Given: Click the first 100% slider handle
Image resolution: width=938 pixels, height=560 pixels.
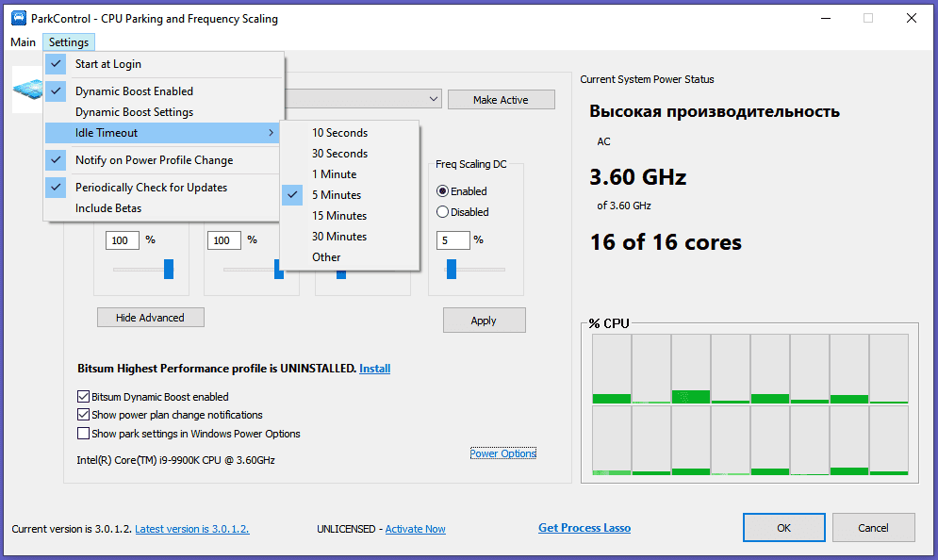Looking at the screenshot, I should coord(169,270).
